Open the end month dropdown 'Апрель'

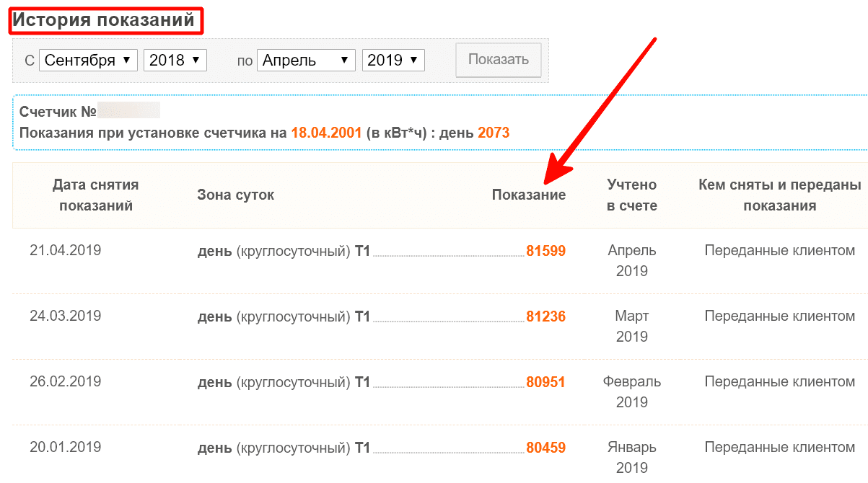(x=306, y=60)
